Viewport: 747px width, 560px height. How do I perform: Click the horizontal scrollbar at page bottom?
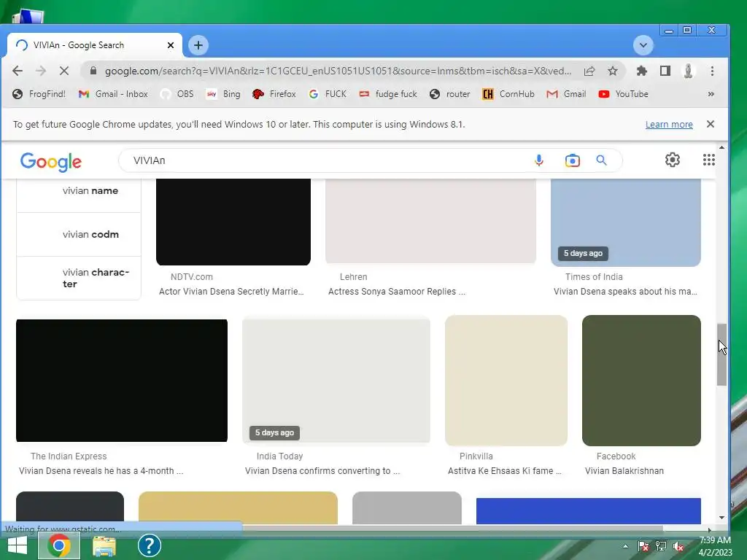tap(452, 529)
